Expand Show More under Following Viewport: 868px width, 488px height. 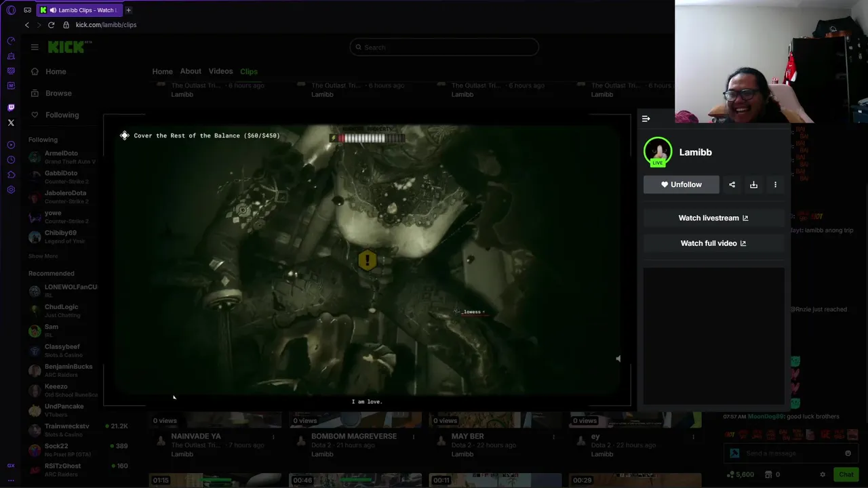click(43, 256)
